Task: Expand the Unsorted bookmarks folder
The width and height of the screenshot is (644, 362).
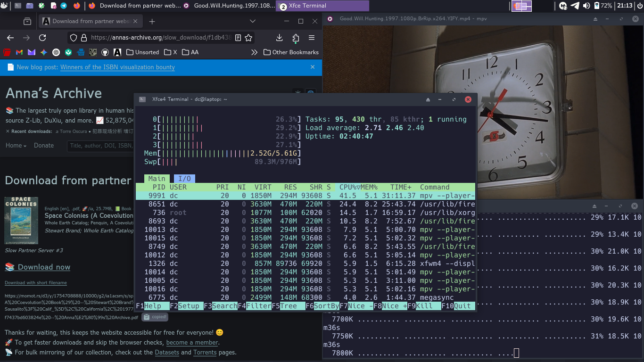Action: [x=142, y=52]
